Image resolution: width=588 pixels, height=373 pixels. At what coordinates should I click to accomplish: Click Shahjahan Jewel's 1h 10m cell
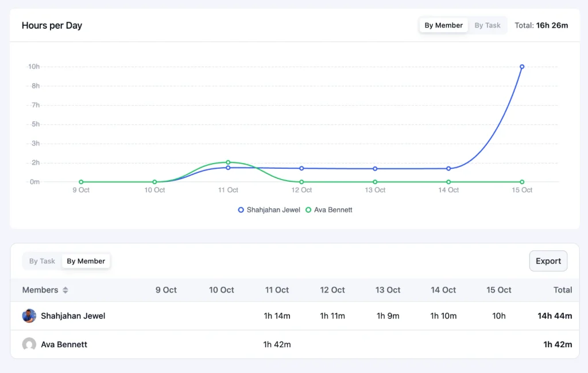[x=443, y=316]
